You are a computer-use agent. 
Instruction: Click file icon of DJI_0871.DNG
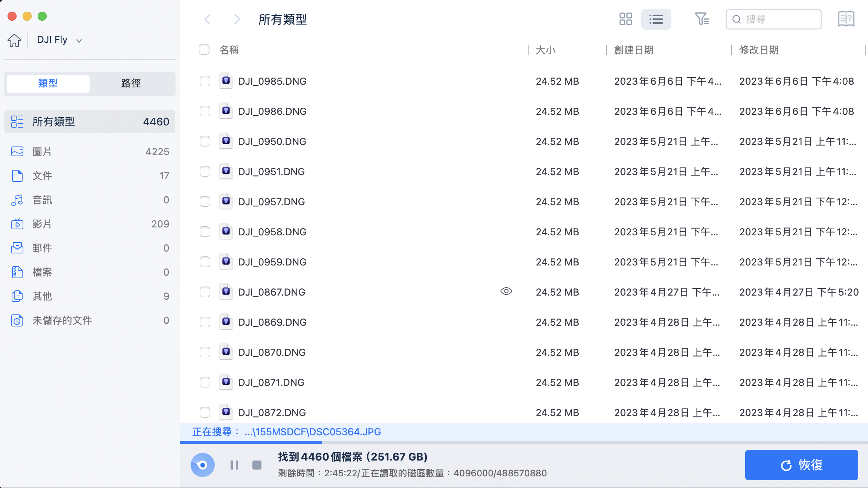[226, 382]
